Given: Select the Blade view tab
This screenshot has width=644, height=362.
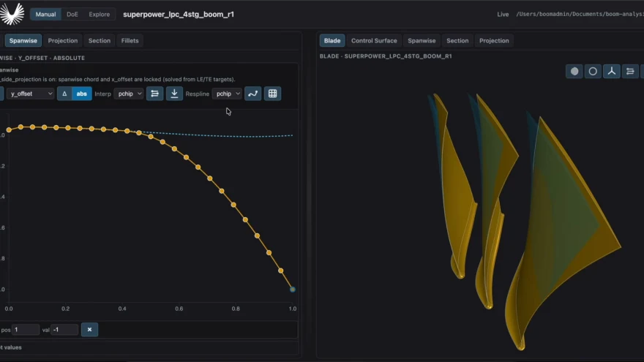Looking at the screenshot, I should [332, 41].
